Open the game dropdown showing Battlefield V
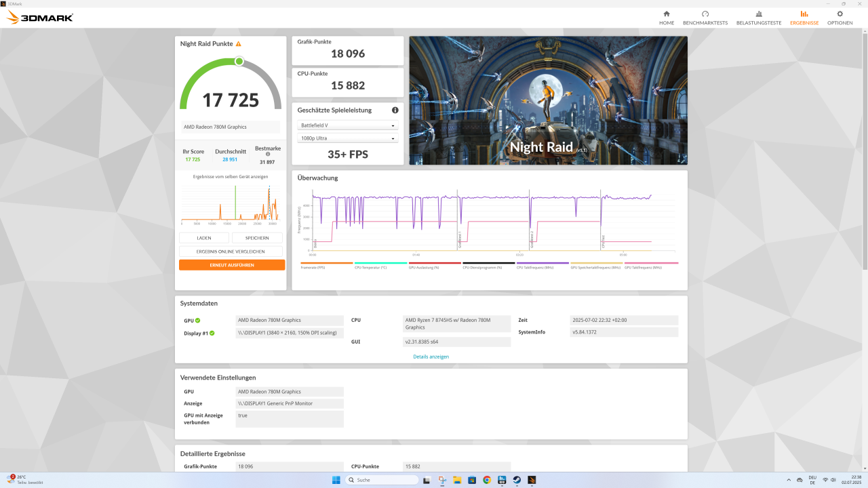 click(x=348, y=125)
